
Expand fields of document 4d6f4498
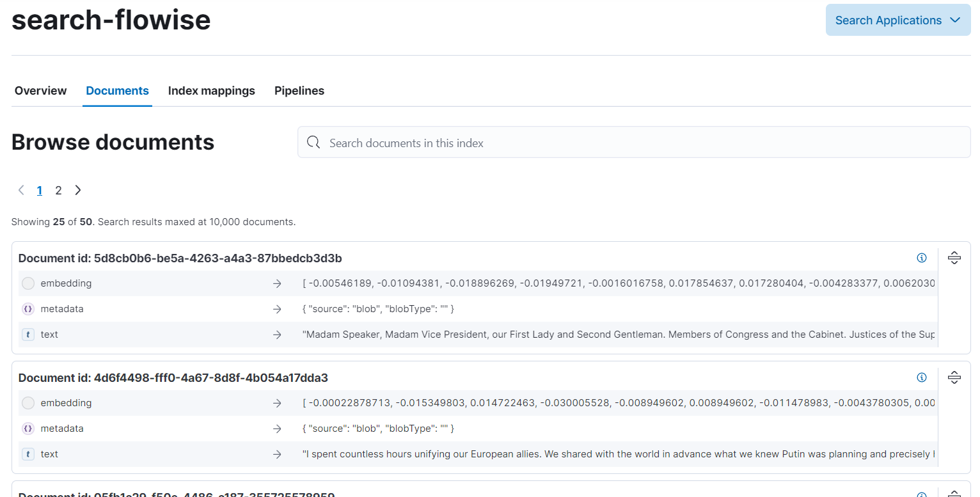pyautogui.click(x=954, y=377)
